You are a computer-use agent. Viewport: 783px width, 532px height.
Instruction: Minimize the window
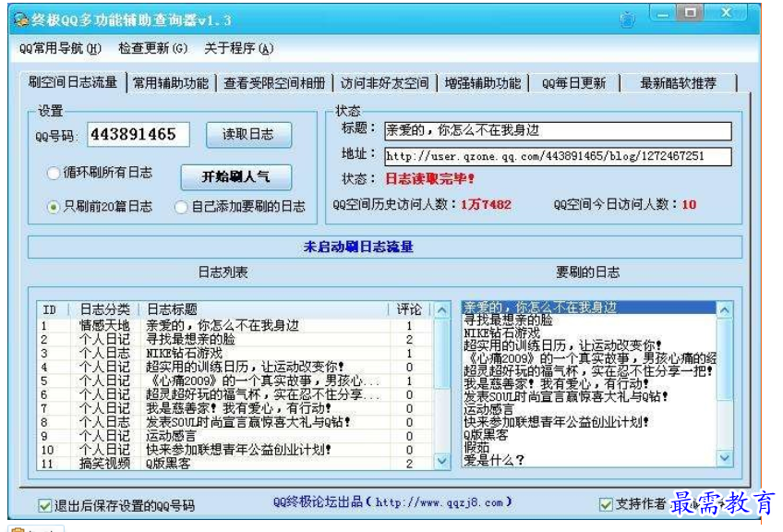point(663,14)
